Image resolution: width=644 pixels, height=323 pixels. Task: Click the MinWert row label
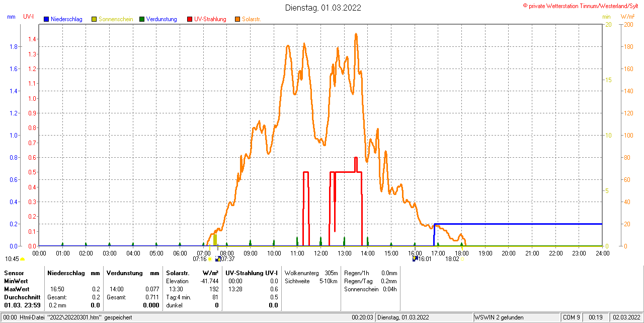[16, 281]
